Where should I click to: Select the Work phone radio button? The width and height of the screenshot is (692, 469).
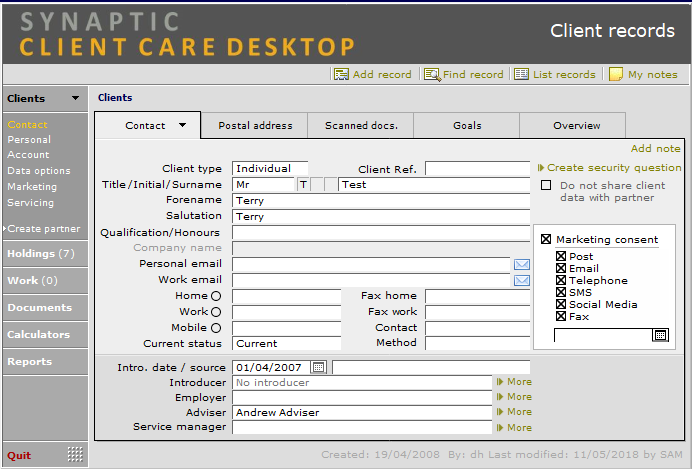216,312
